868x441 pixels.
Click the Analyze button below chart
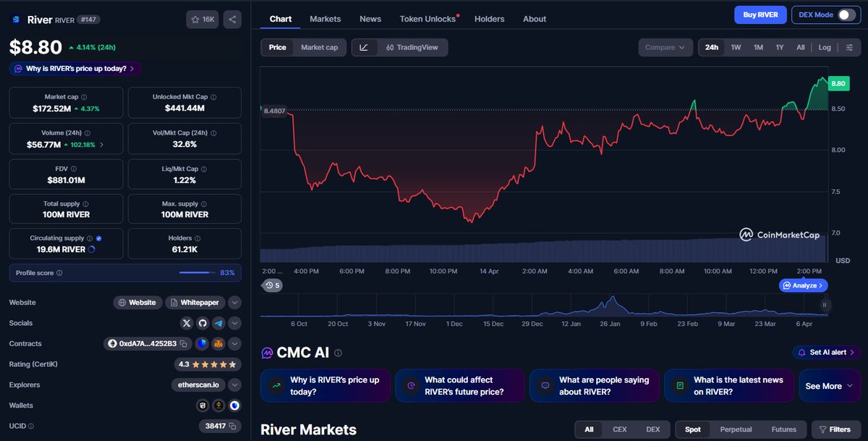coord(804,285)
